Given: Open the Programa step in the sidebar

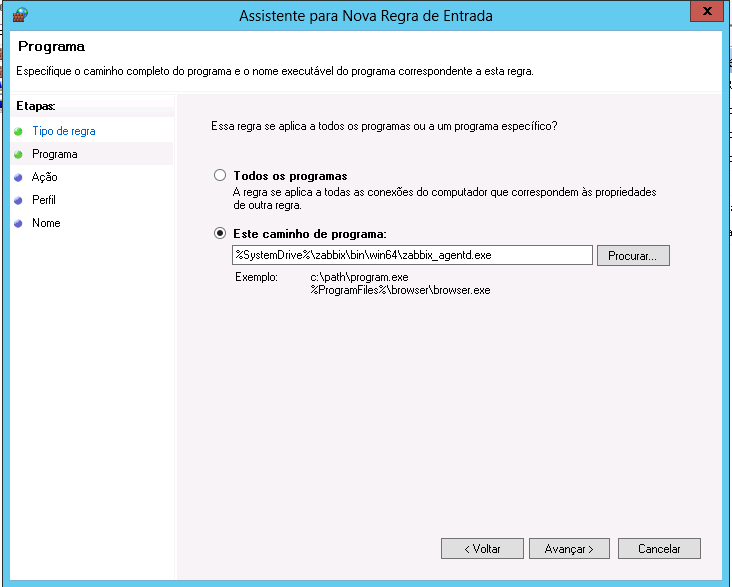Looking at the screenshot, I should [x=54, y=154].
